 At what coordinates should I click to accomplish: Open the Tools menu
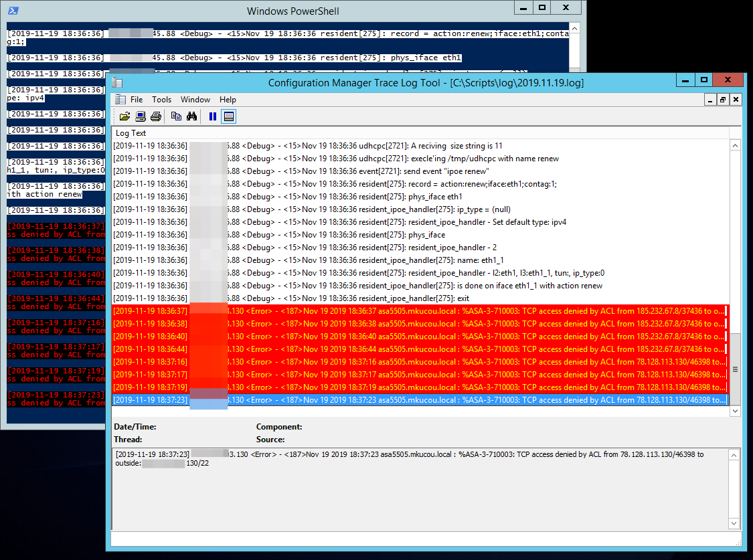pos(161,100)
